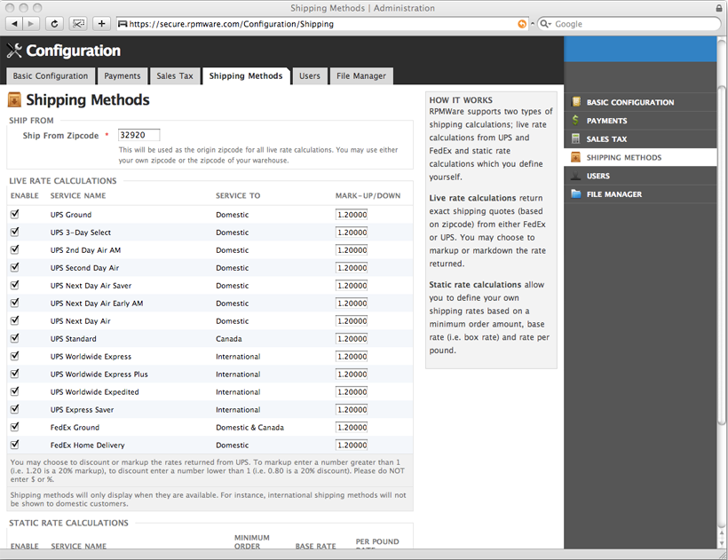728x560 pixels.
Task: Disable UPS Next Day Air Saver checkbox
Action: pyautogui.click(x=15, y=284)
